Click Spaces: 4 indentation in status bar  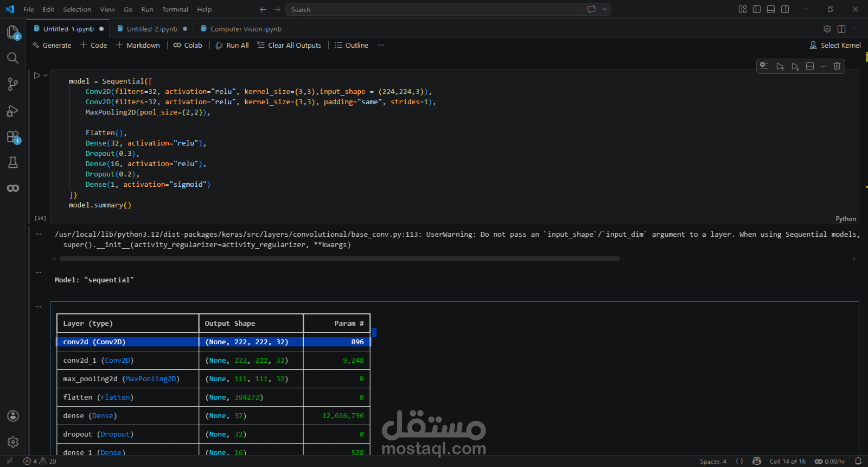713,461
